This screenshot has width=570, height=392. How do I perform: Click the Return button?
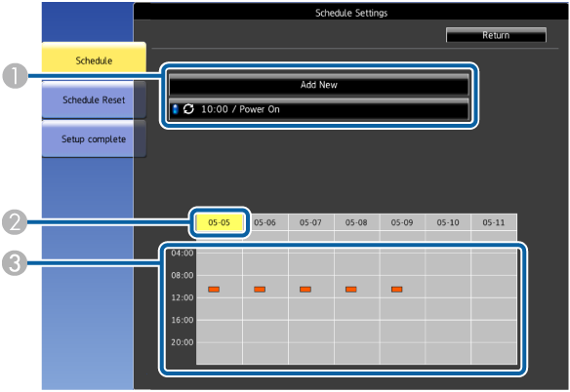(x=496, y=35)
